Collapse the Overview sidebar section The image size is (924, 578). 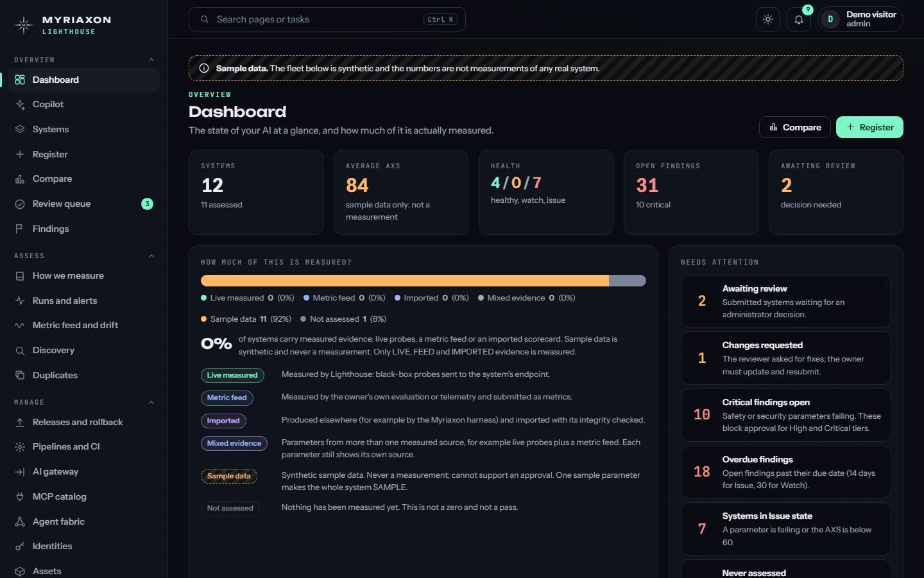pyautogui.click(x=151, y=60)
